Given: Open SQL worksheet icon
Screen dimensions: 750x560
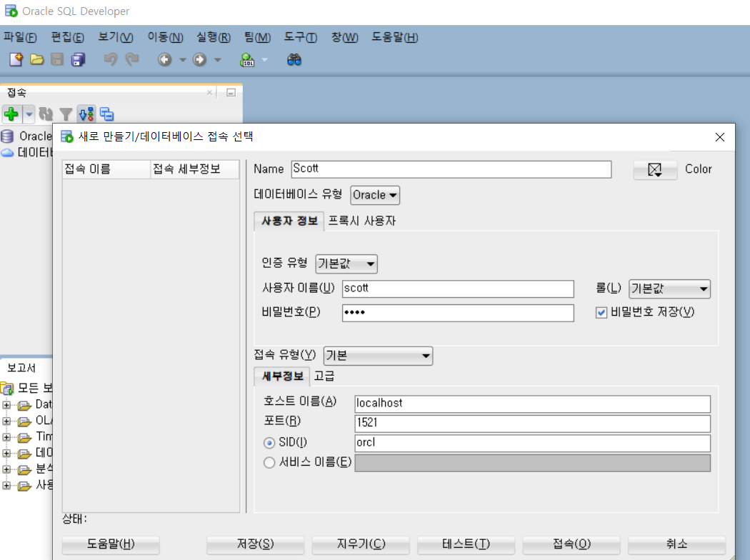Looking at the screenshot, I should pos(247,60).
